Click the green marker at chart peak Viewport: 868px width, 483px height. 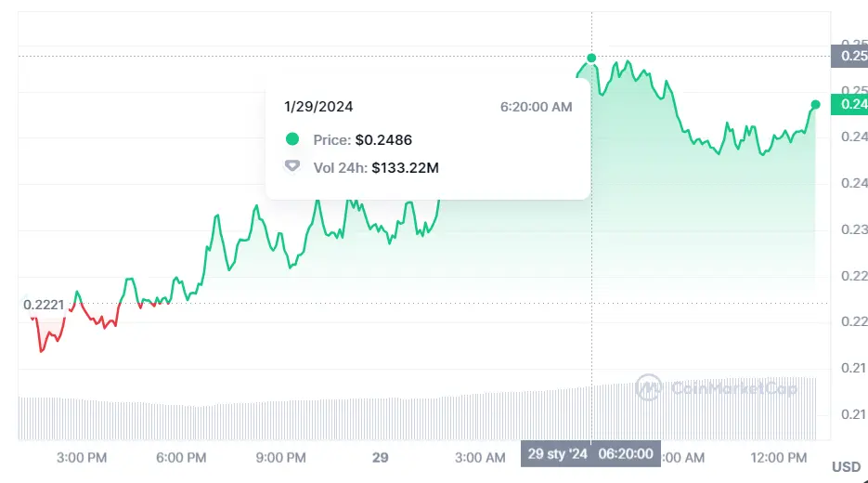click(x=591, y=59)
